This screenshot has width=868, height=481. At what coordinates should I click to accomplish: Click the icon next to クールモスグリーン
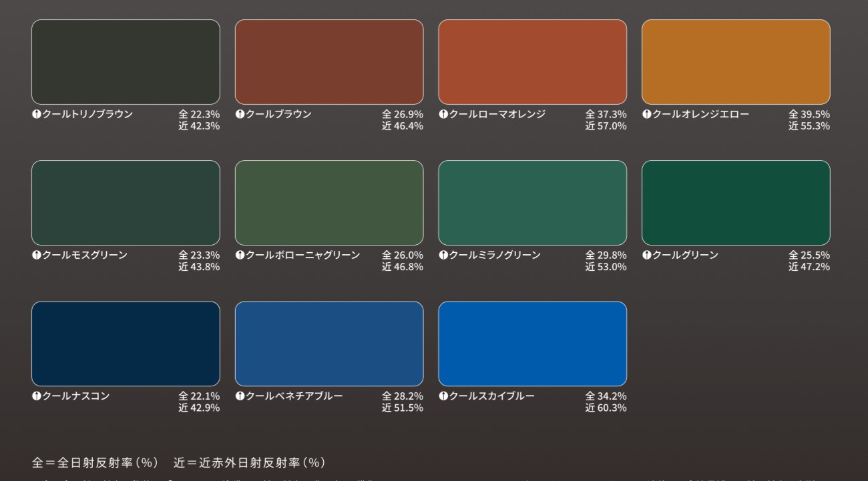(36, 256)
